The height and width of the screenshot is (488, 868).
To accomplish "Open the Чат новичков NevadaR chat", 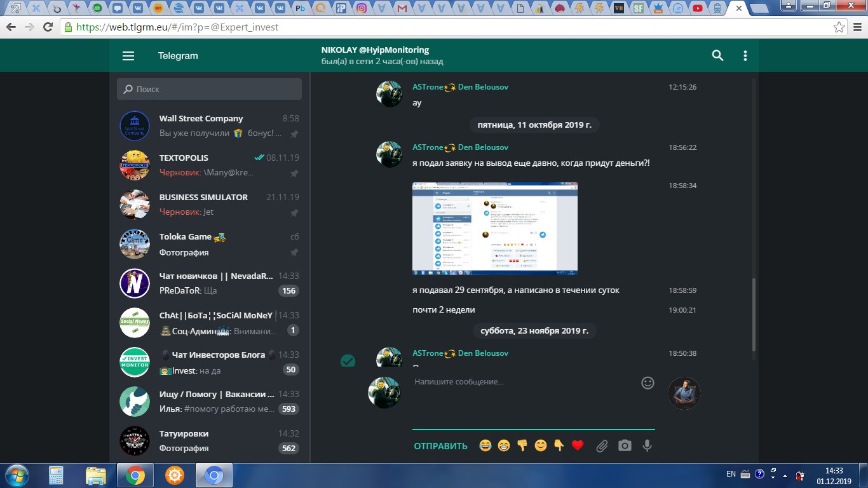I will 209,284.
